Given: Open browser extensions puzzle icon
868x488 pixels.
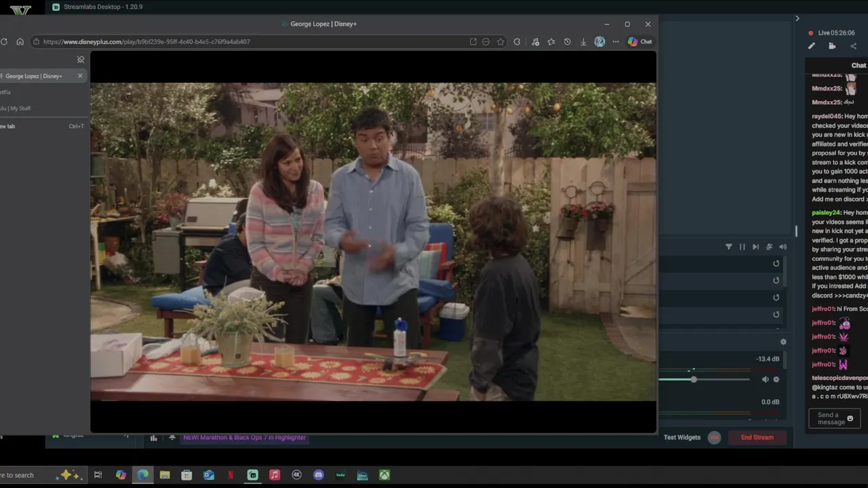Looking at the screenshot, I should point(517,41).
